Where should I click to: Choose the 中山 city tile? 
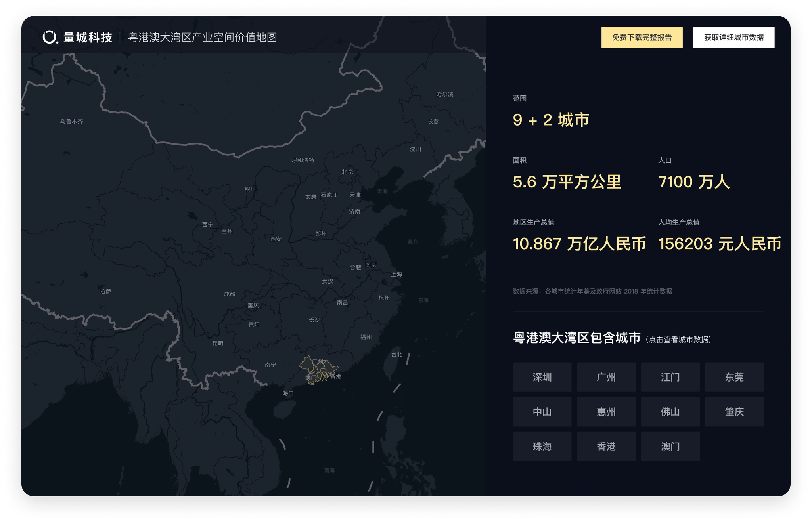pos(542,412)
